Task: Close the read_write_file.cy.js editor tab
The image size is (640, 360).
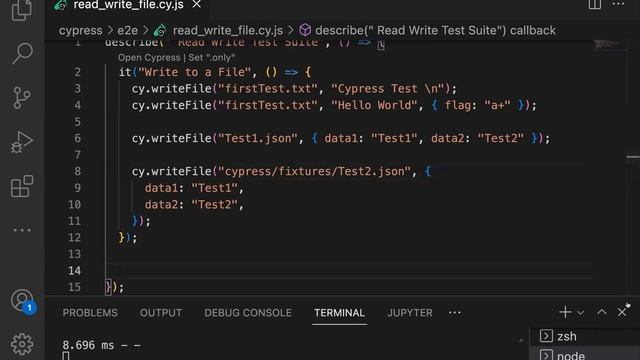Action: click(x=196, y=4)
